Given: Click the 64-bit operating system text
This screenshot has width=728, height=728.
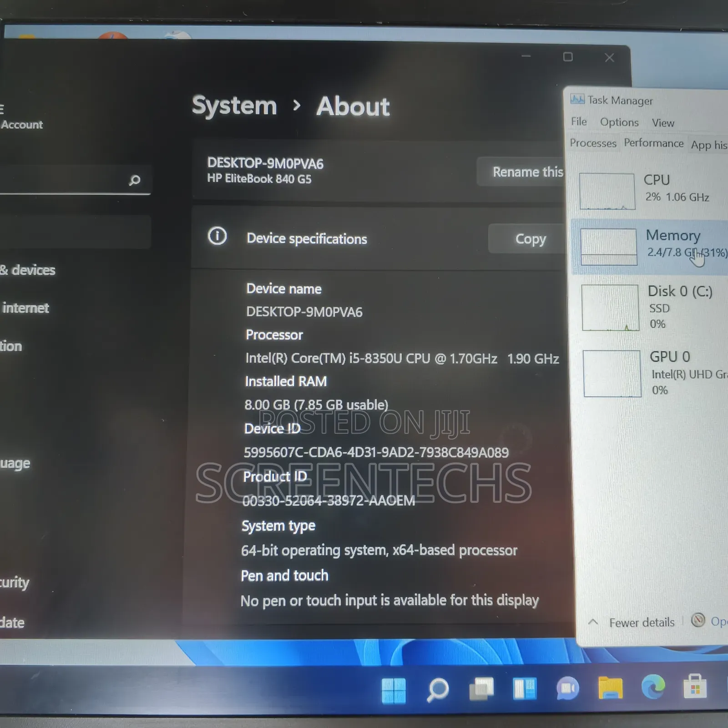Looking at the screenshot, I should 379,550.
